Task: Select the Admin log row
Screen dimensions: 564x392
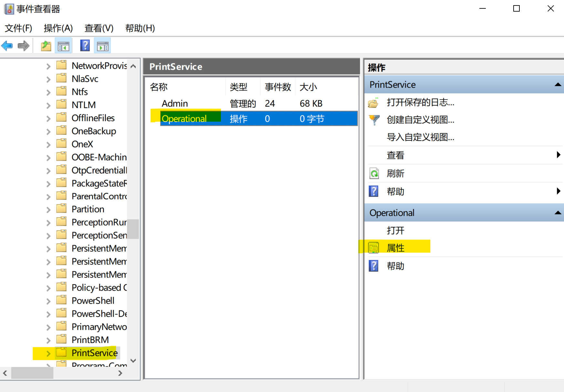Action: coord(175,104)
